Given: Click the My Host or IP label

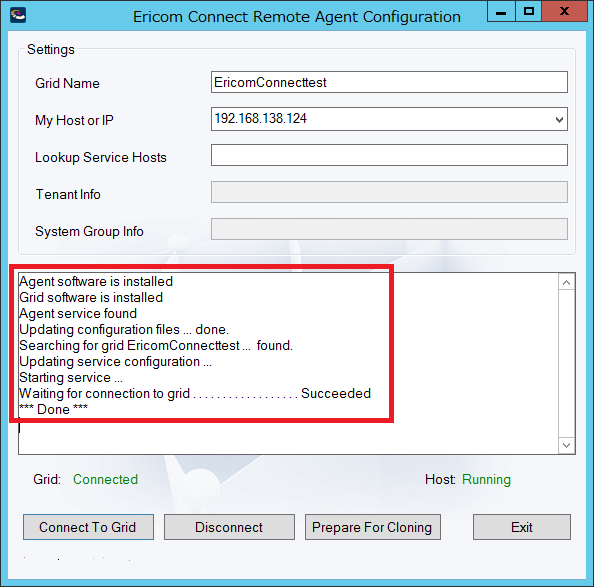Looking at the screenshot, I should click(x=74, y=120).
